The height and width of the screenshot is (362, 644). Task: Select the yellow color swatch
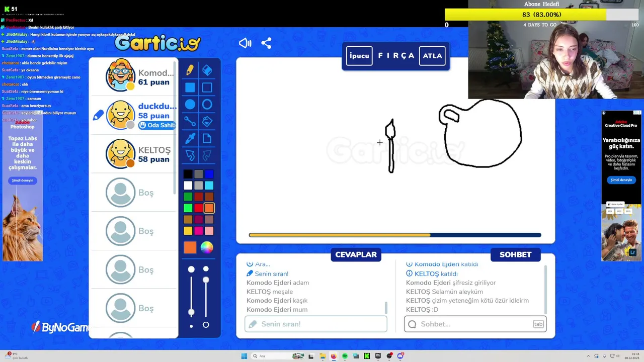[x=188, y=230]
